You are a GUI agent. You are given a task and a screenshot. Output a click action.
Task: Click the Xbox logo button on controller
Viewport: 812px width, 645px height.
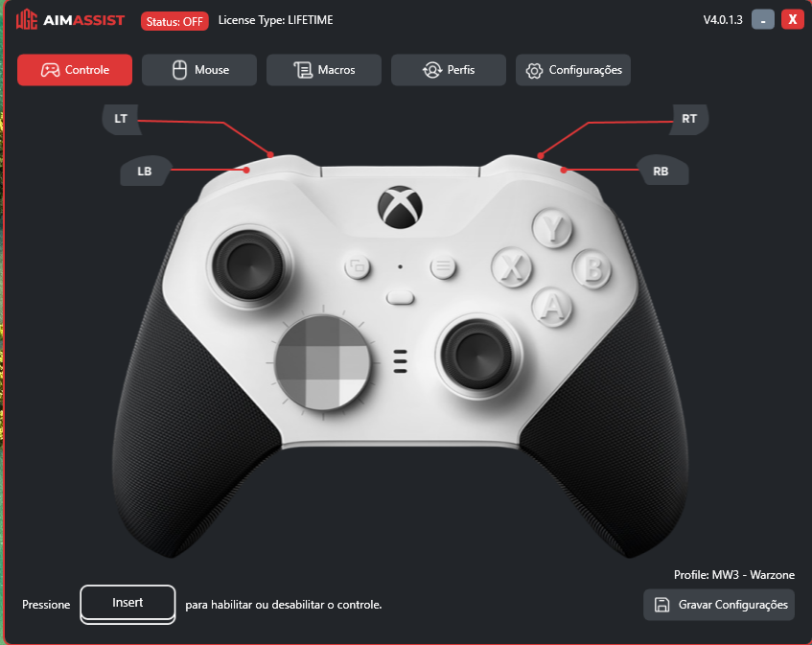pyautogui.click(x=401, y=207)
